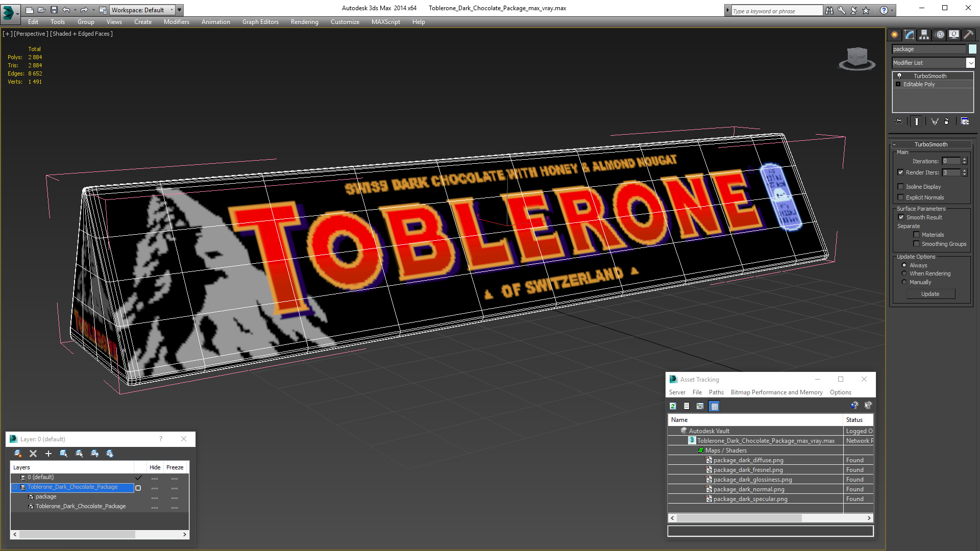Viewport: 980px width, 551px height.
Task: Enable Separate by Materials checkbox
Action: click(x=917, y=235)
